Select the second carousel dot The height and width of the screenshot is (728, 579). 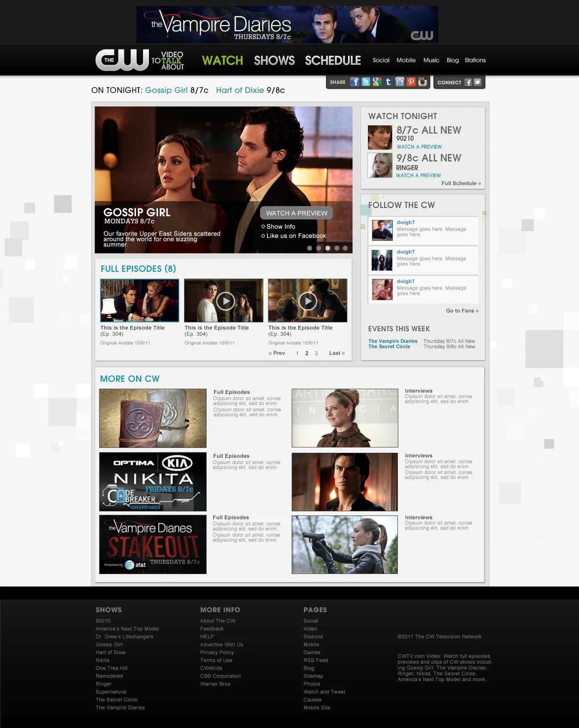coord(319,248)
